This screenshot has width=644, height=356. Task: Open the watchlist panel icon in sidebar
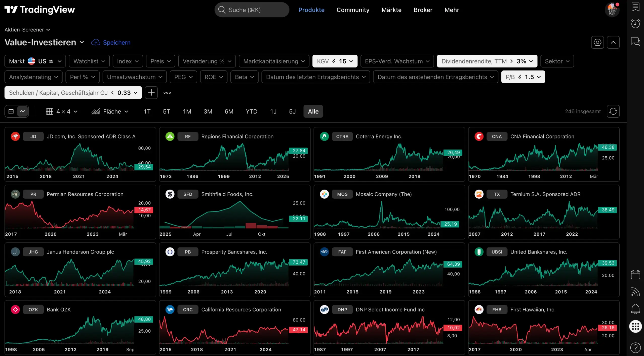635,7
